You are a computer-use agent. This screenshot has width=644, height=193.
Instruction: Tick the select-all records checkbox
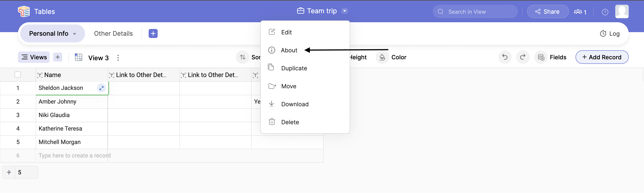[x=18, y=75]
